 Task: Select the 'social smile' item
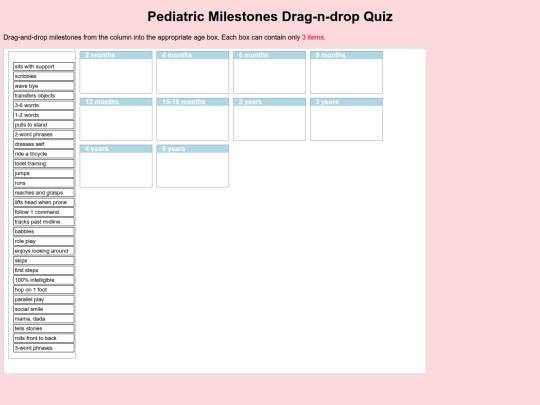pyautogui.click(x=44, y=309)
